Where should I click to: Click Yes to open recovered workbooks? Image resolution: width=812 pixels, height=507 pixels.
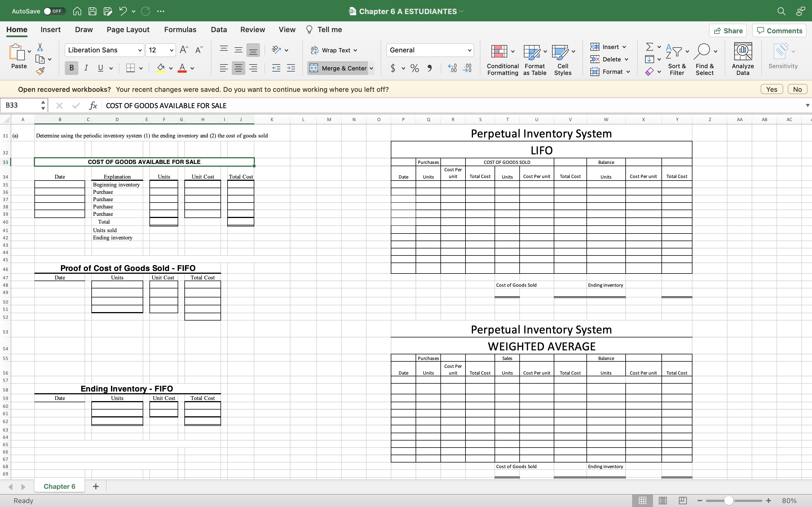click(x=771, y=89)
